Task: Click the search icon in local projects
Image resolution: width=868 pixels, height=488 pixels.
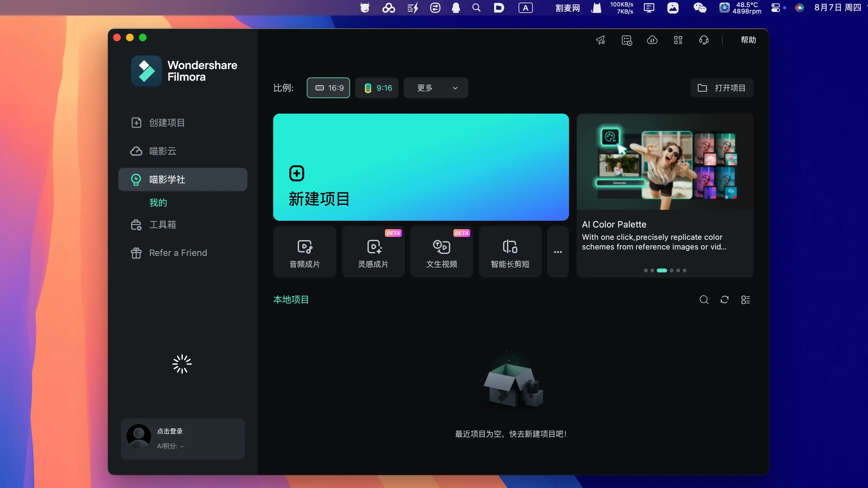Action: (704, 300)
